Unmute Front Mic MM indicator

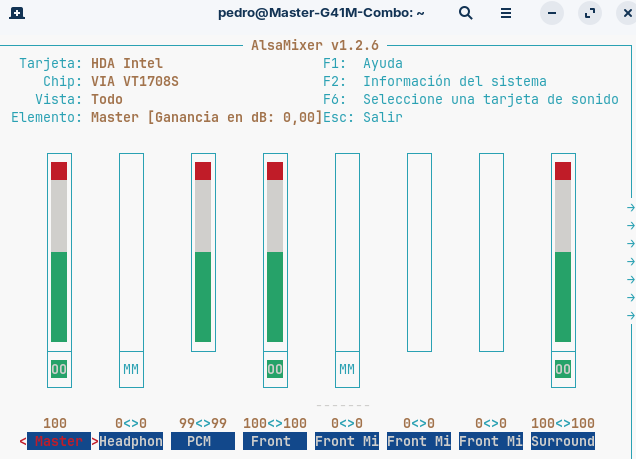pos(347,369)
